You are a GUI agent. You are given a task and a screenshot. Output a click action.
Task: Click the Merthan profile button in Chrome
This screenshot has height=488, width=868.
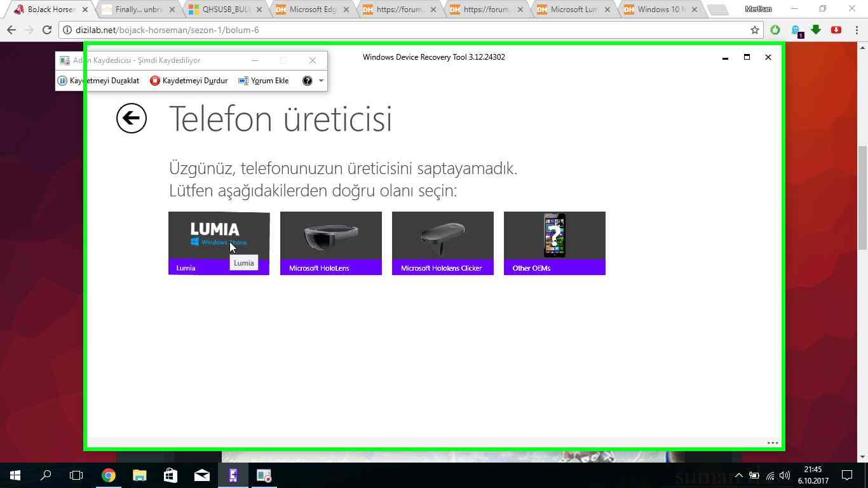pos(758,9)
